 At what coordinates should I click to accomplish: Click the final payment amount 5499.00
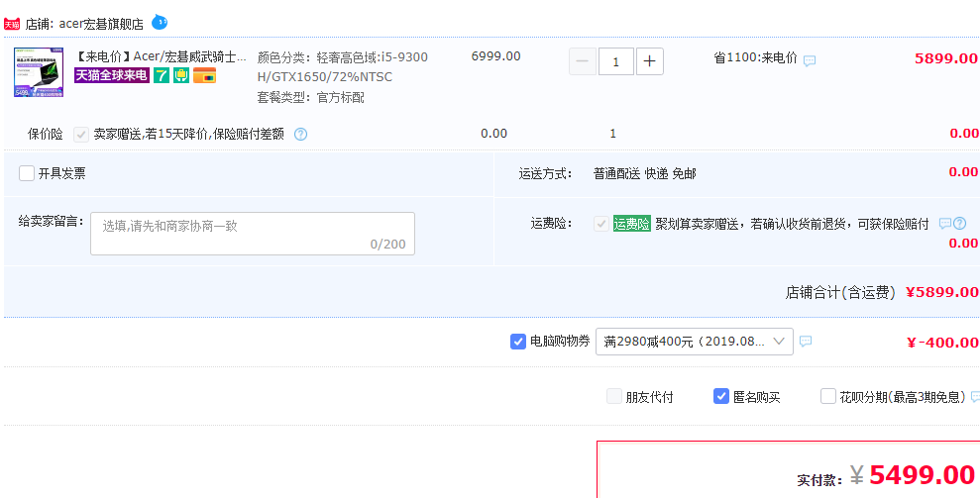(922, 475)
